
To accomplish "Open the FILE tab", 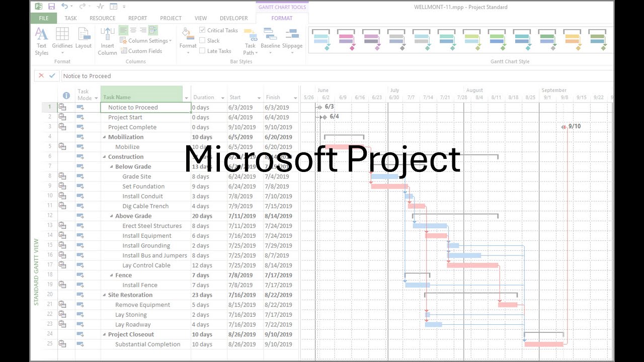I will (x=44, y=18).
